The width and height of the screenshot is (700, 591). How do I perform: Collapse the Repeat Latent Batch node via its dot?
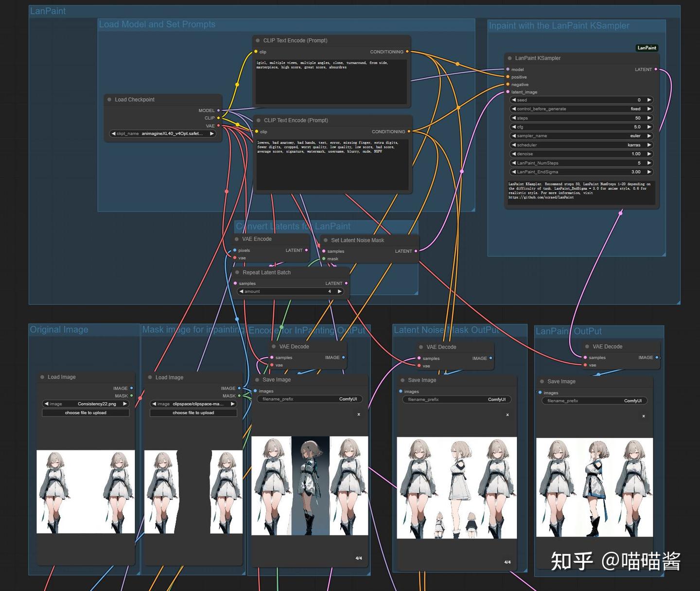pos(237,272)
